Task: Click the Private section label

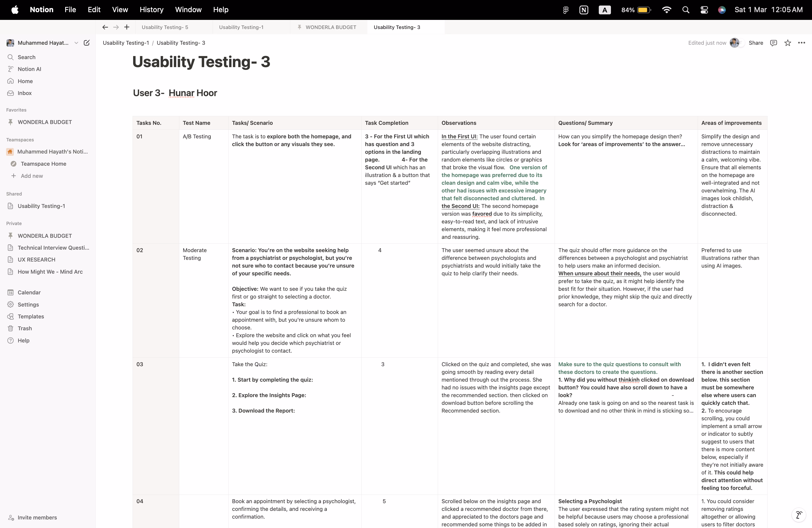Action: pyautogui.click(x=14, y=223)
